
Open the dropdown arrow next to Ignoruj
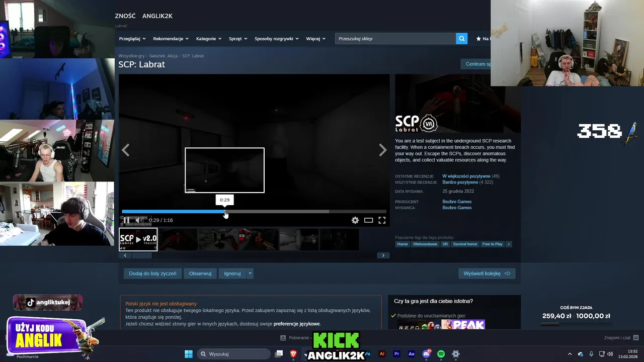pyautogui.click(x=250, y=274)
